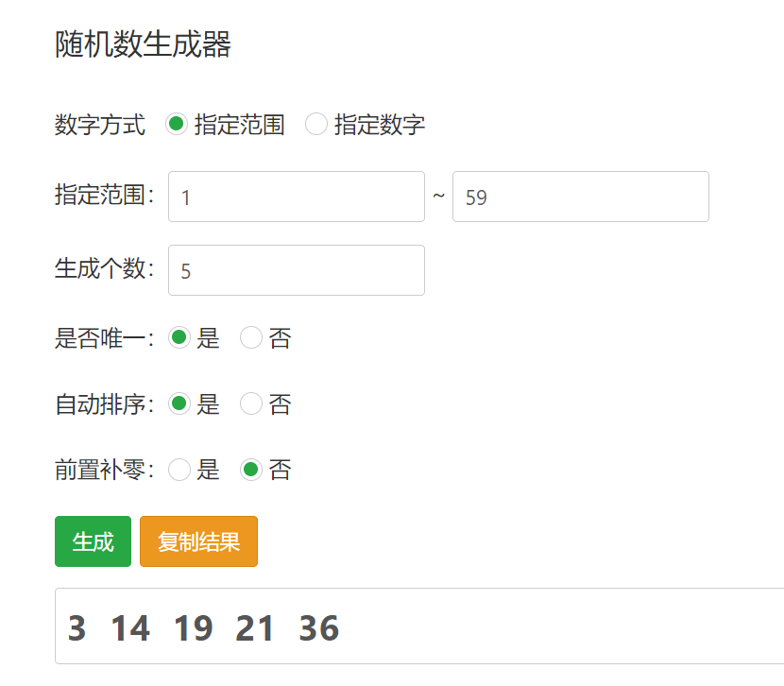Enable 前置补零 by selecting 是

(x=179, y=470)
